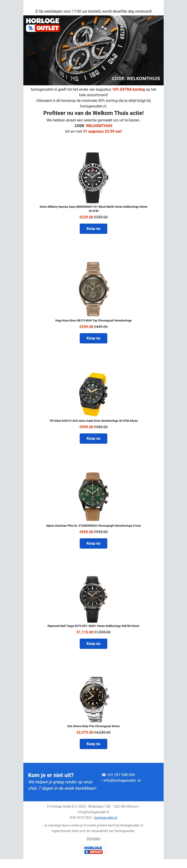Open the green-dial Alpina watch image
Screen dimensions: 187x868
coord(93,496)
